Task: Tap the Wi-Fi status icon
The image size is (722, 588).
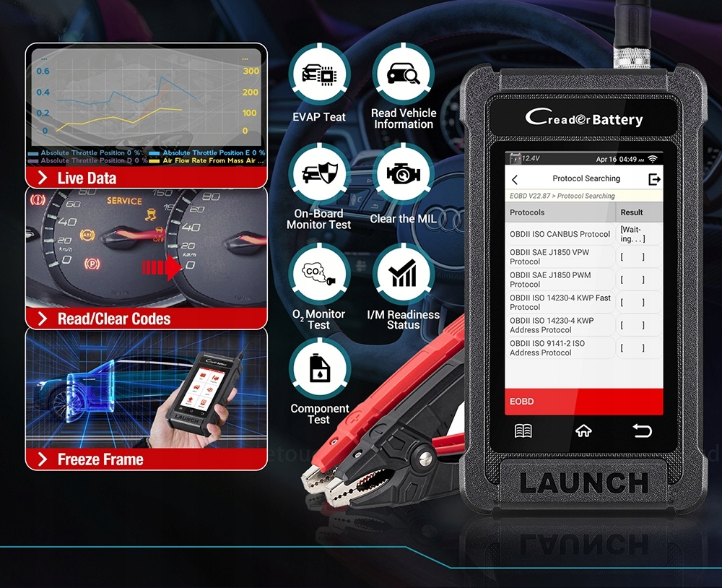Action: pyautogui.click(x=653, y=159)
